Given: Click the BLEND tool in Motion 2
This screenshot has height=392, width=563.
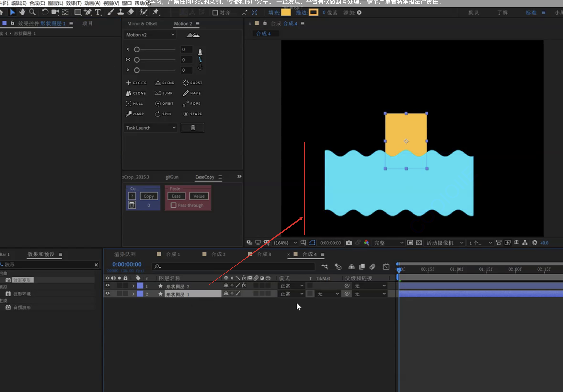Looking at the screenshot, I should click(165, 83).
